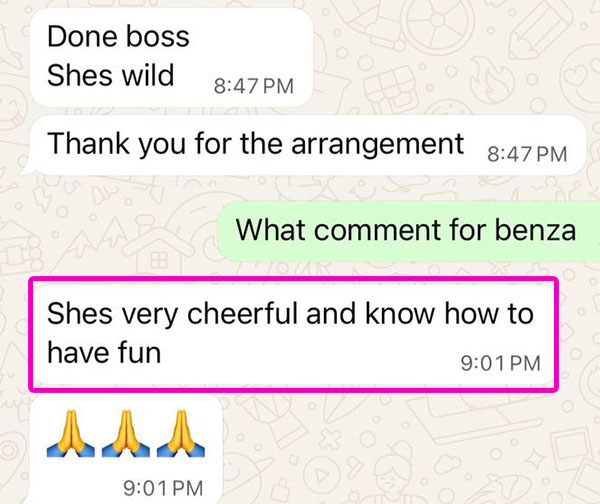Screen dimensions: 600x504
Task: Select the "Done boss Shes wild" message
Action: coord(171,57)
